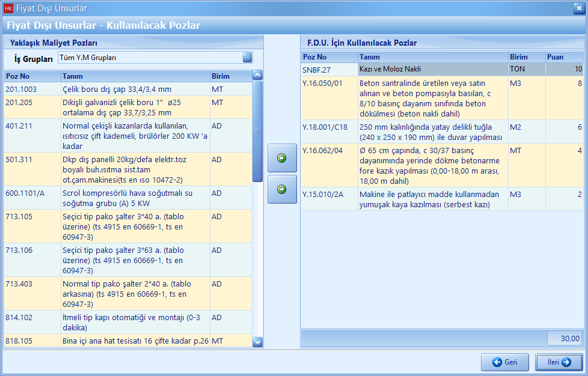
Task: Go forward with the İleri button
Action: tap(558, 362)
